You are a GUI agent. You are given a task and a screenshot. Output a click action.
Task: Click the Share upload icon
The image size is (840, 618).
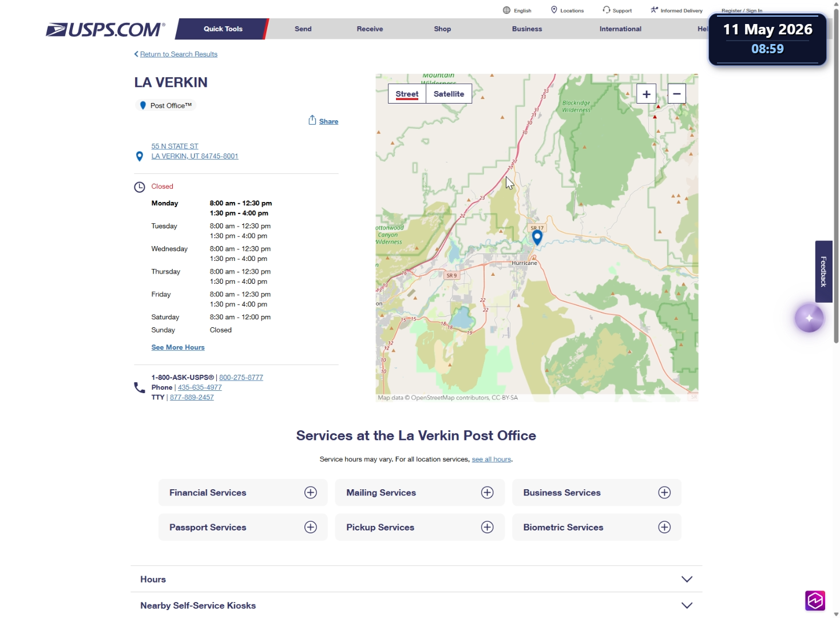click(312, 120)
